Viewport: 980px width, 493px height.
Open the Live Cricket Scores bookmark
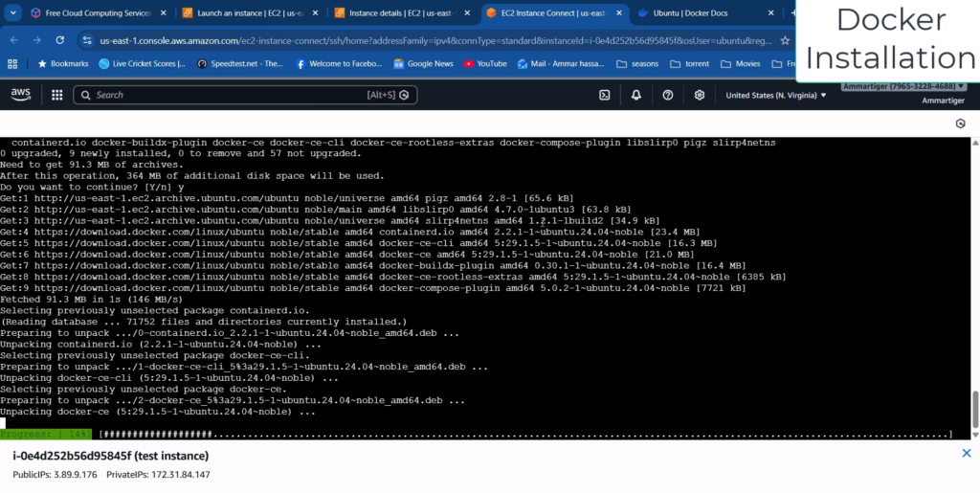tap(143, 64)
